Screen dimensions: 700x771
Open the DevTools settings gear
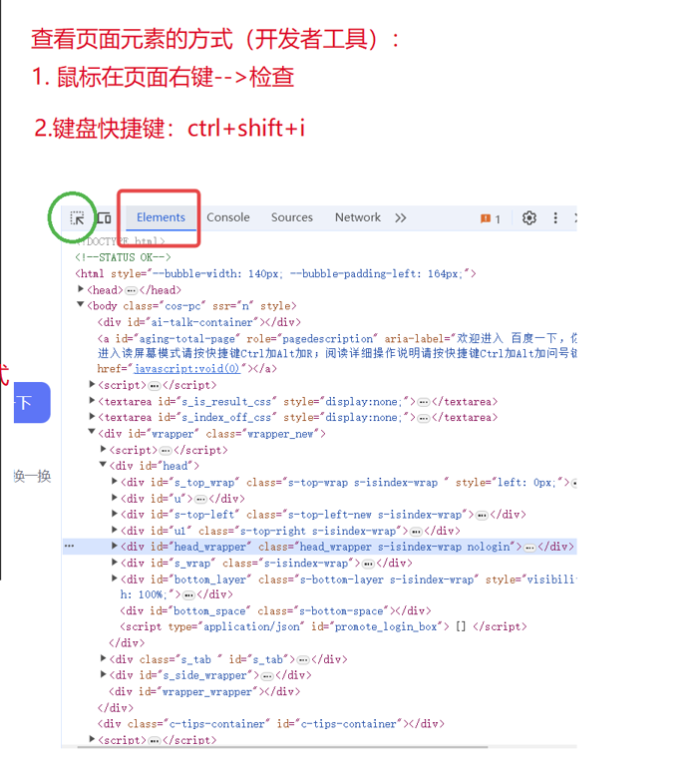528,217
